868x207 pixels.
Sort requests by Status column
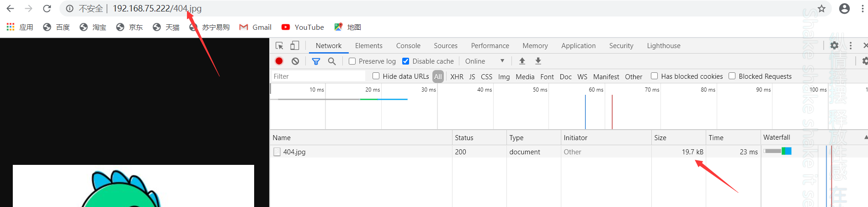coord(479,137)
